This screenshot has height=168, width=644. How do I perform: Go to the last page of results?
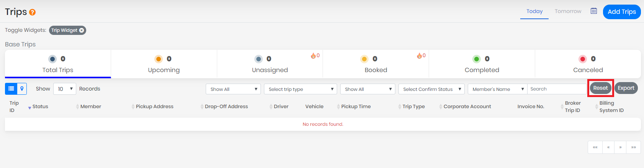634,147
